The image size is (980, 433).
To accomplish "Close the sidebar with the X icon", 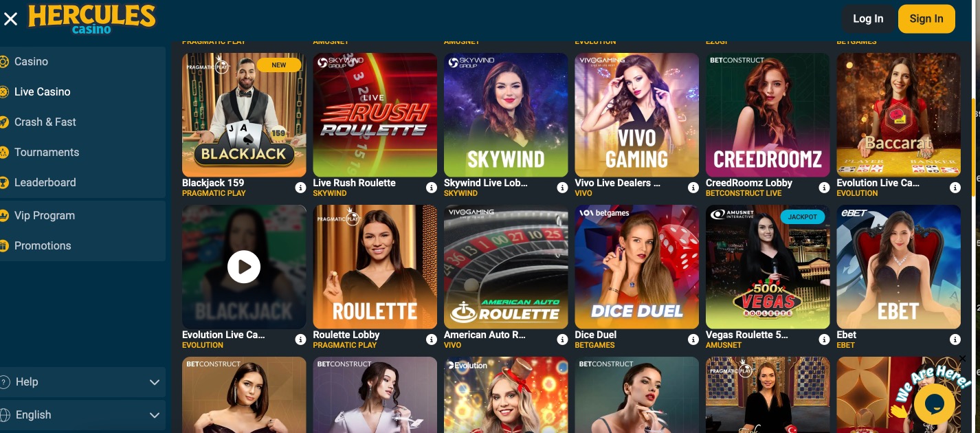I will tap(10, 19).
